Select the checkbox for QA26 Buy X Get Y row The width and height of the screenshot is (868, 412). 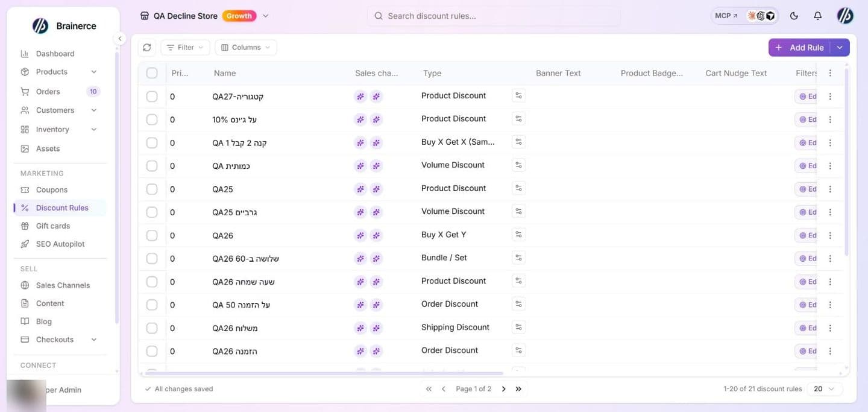click(x=152, y=235)
